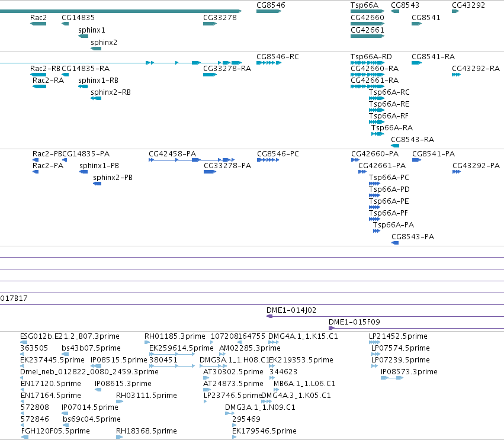
Task: Select transcript CG43292-RA
Action: (x=456, y=75)
